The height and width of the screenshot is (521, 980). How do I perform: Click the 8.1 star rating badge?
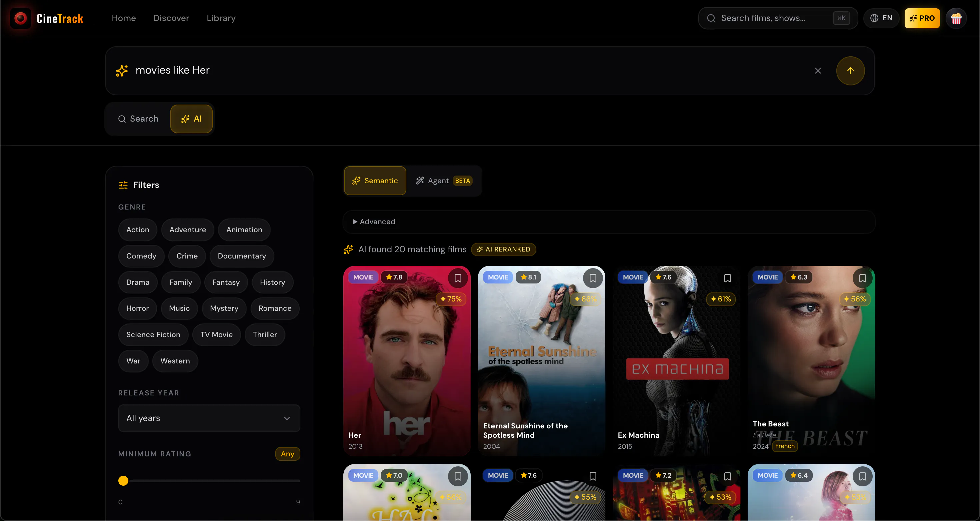(x=528, y=277)
